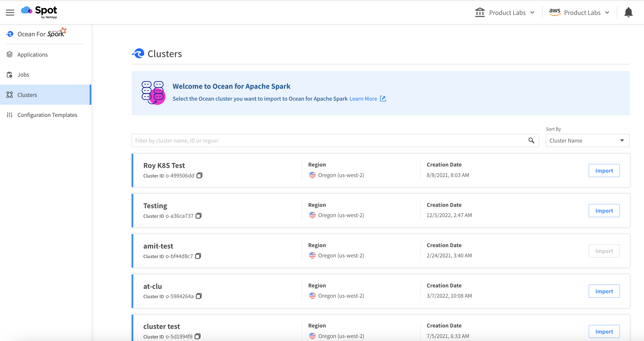The width and height of the screenshot is (644, 341).
Task: Click creation date 7/5/2021, 6:33 AM
Action: [x=448, y=336]
